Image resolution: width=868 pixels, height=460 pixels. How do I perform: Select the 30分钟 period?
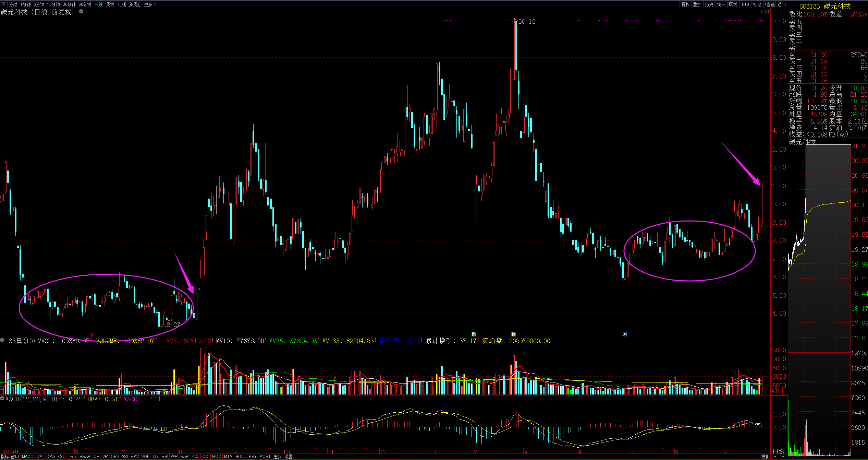69,4
